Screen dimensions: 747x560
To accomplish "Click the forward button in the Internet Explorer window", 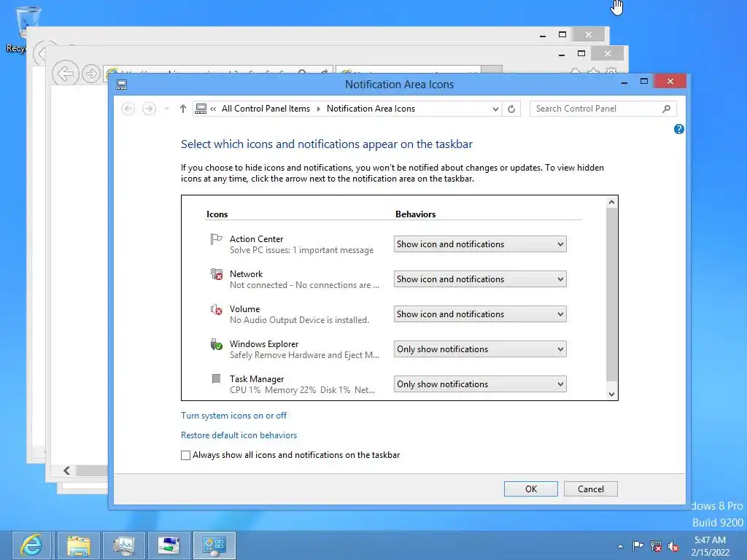I will [90, 74].
